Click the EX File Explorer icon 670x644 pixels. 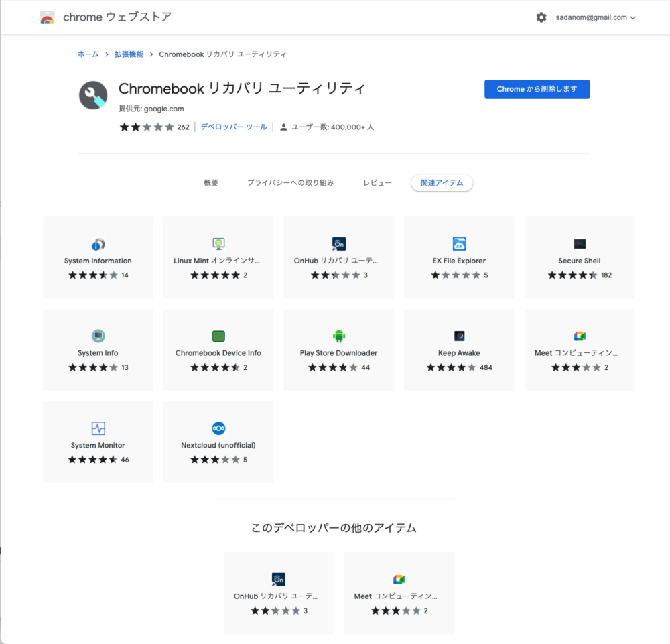tap(460, 244)
